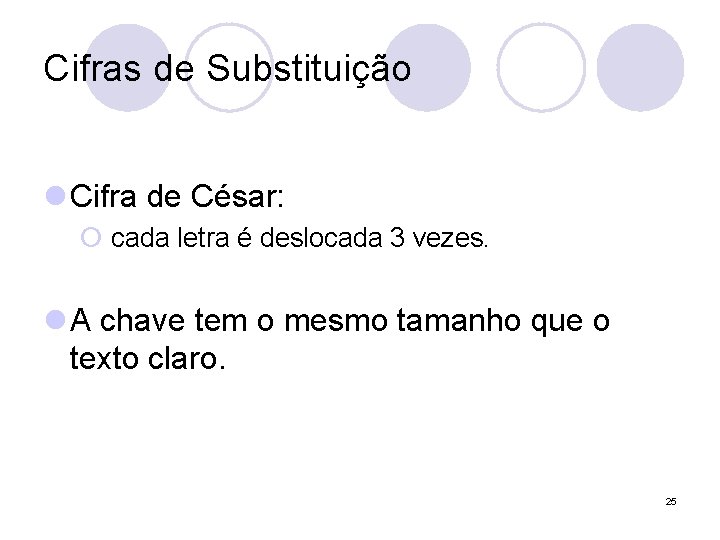Viewport: 720px width, 540px height.
Task: Select the first outlined circle near the title
Action: (229, 68)
